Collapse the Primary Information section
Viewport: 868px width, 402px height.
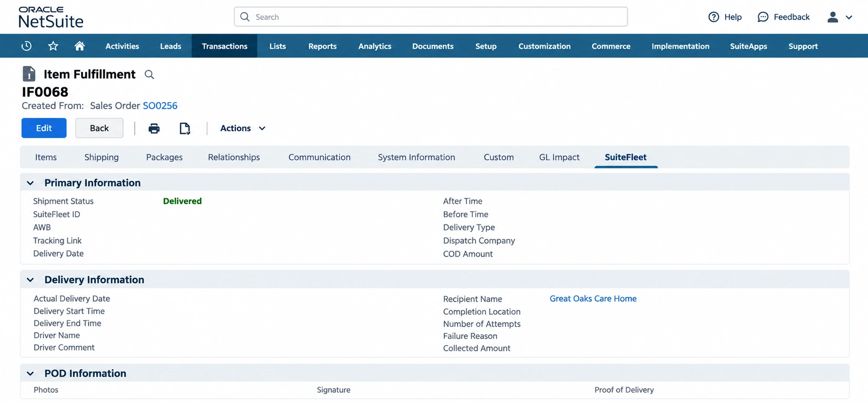[x=30, y=183]
